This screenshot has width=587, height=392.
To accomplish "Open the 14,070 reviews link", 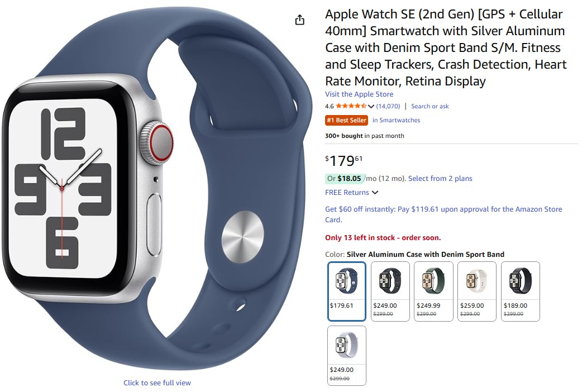I will click(x=388, y=106).
